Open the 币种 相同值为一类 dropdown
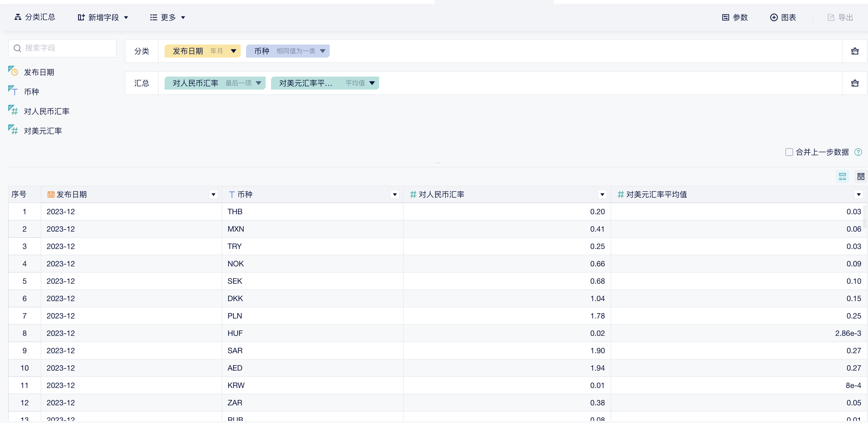Viewport: 868px width, 423px height. click(322, 51)
